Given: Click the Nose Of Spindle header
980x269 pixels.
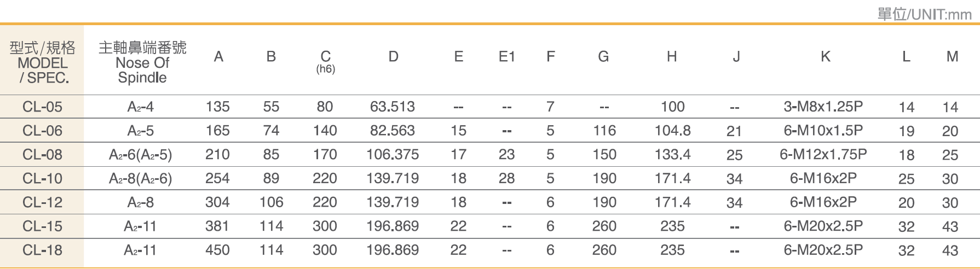Looking at the screenshot, I should (142, 62).
